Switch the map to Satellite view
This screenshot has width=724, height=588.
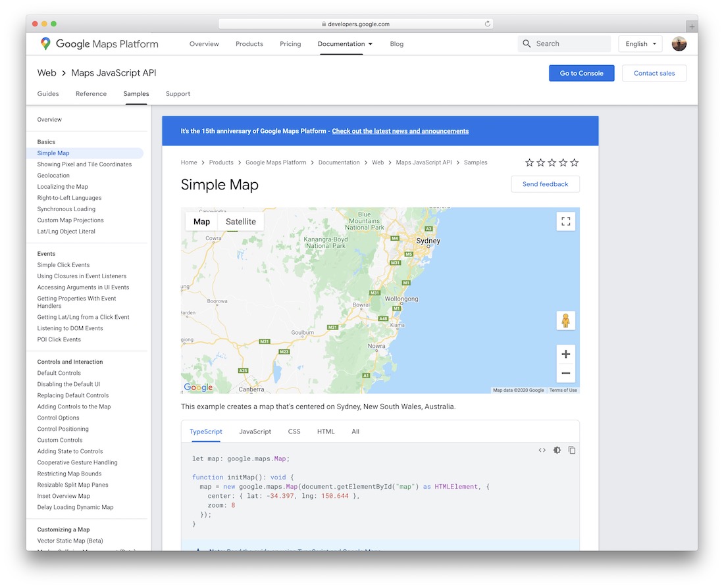[240, 222]
